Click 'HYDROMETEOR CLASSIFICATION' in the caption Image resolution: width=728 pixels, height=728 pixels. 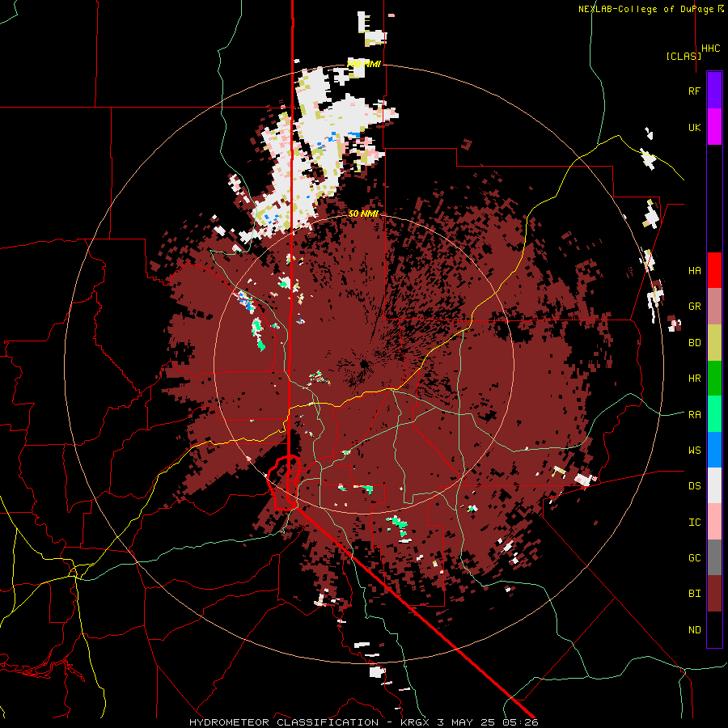[284, 722]
